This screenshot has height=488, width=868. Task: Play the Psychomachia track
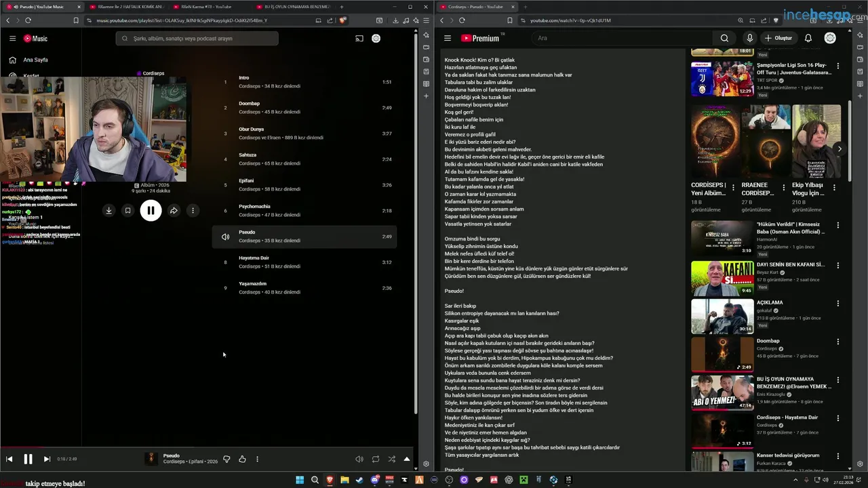[x=305, y=211]
